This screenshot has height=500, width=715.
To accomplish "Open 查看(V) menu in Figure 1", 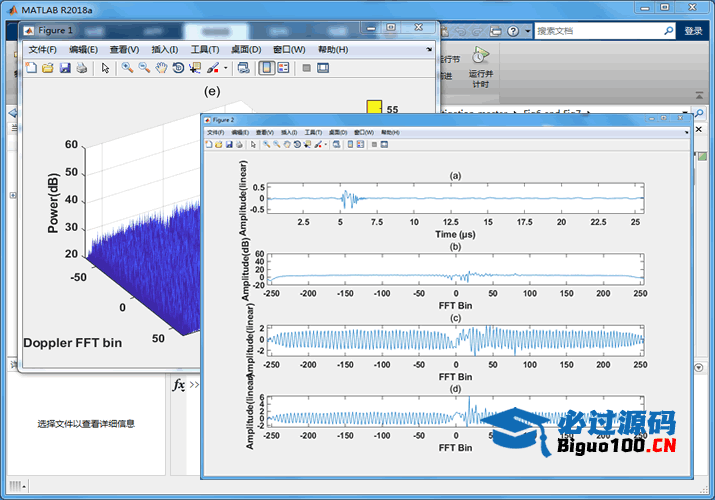I will (124, 49).
